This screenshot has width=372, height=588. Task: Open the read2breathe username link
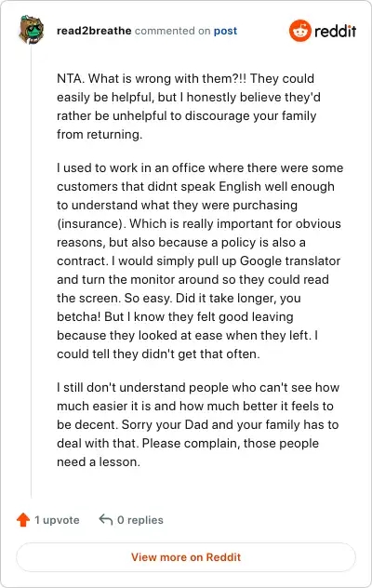tap(94, 31)
